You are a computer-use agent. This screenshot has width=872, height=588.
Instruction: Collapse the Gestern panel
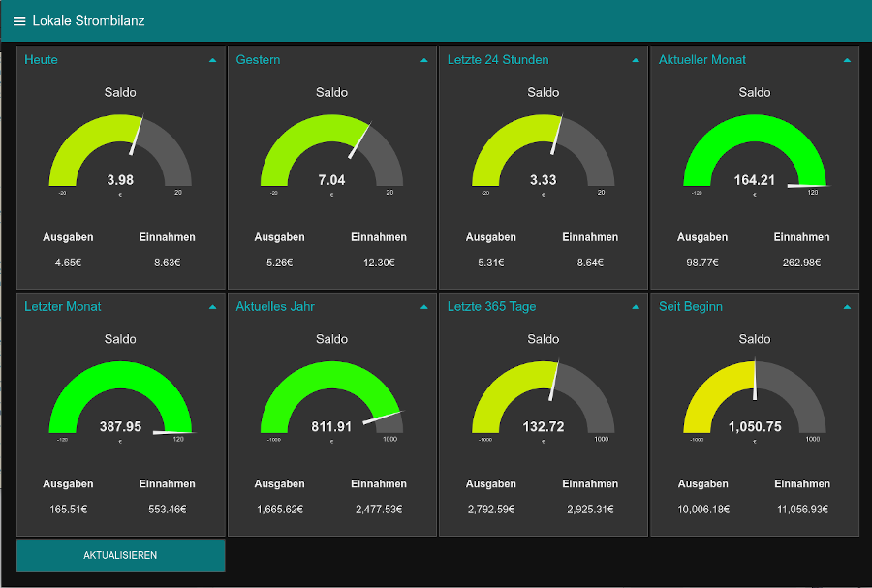[x=423, y=60]
